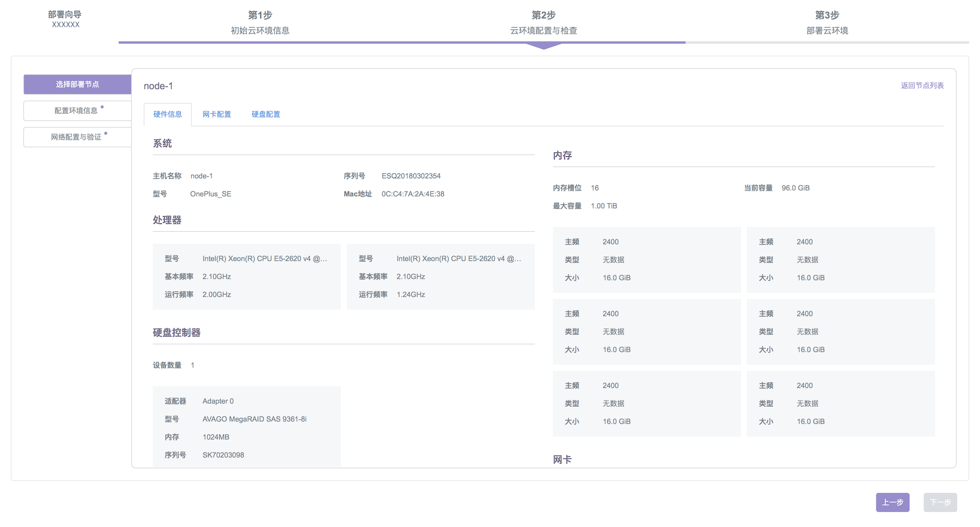Go to 第1步 初始云环境信息
Image resolution: width=980 pixels, height=527 pixels.
260,22
